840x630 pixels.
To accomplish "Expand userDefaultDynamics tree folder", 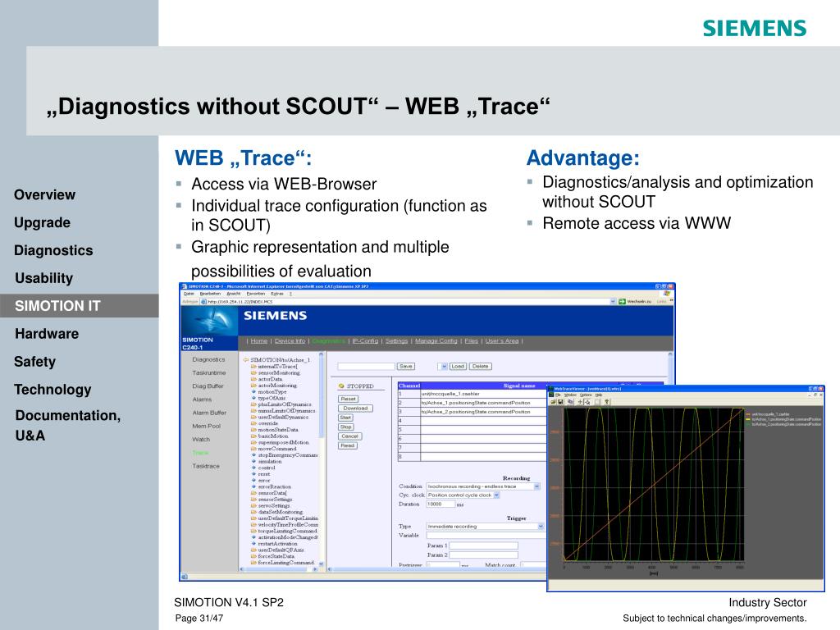I will click(x=254, y=417).
